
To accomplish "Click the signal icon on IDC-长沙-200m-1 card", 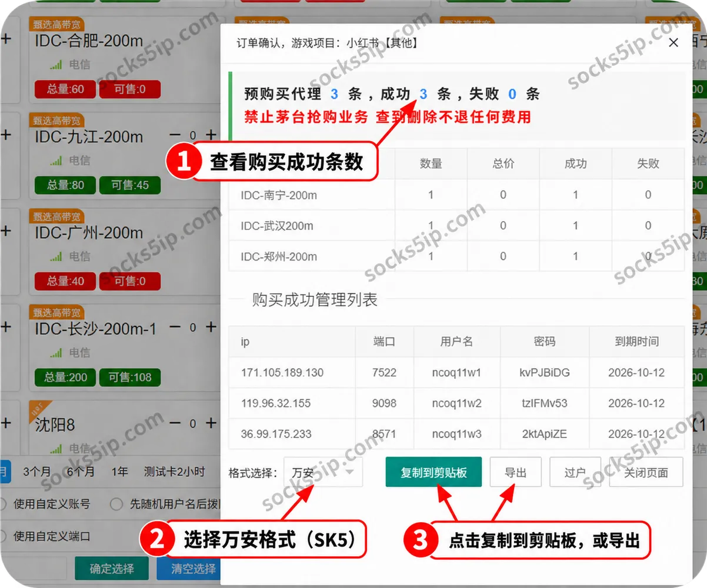I will tap(56, 353).
